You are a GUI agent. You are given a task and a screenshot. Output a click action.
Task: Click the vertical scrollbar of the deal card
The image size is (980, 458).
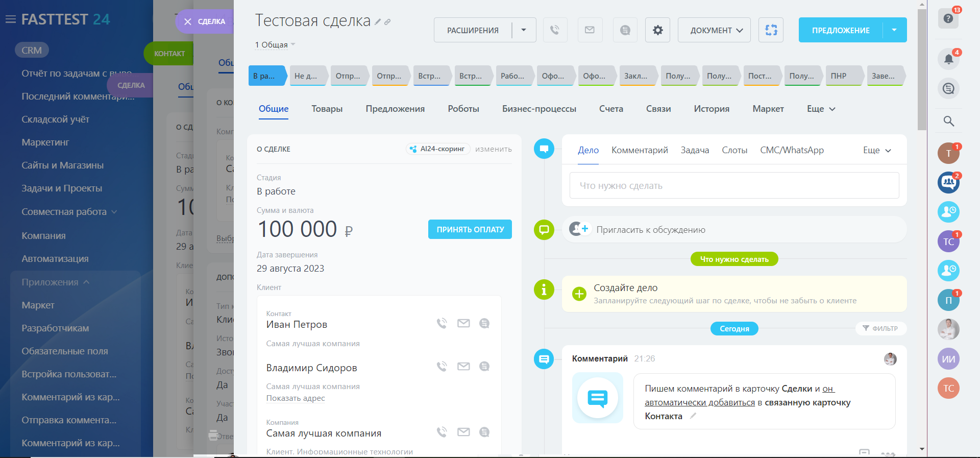pos(922,69)
